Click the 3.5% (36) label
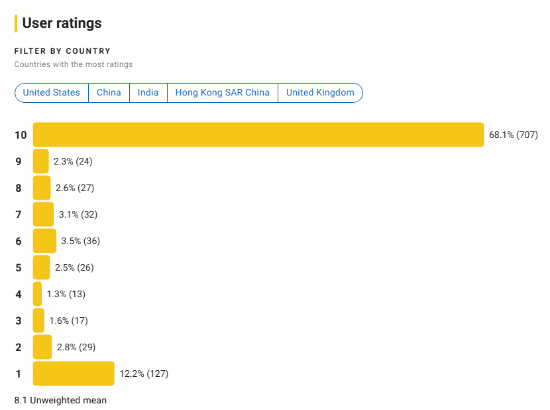The image size is (550, 410). 81,241
